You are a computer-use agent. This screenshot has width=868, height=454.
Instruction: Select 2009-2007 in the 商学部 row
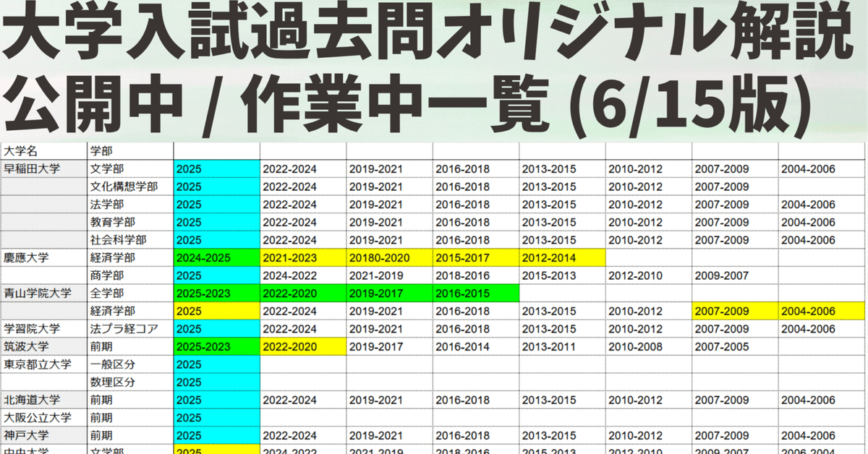click(735, 275)
